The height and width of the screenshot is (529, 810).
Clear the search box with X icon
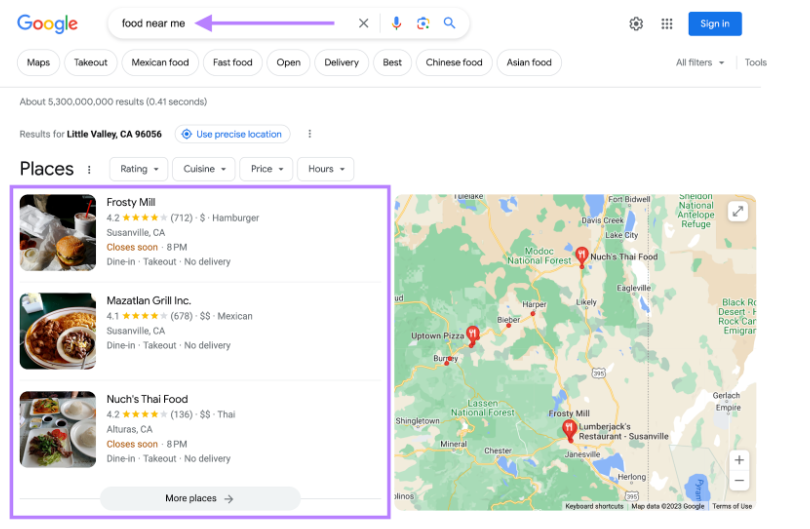[364, 23]
